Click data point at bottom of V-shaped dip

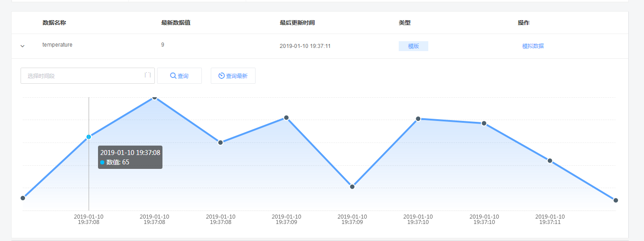352,187
